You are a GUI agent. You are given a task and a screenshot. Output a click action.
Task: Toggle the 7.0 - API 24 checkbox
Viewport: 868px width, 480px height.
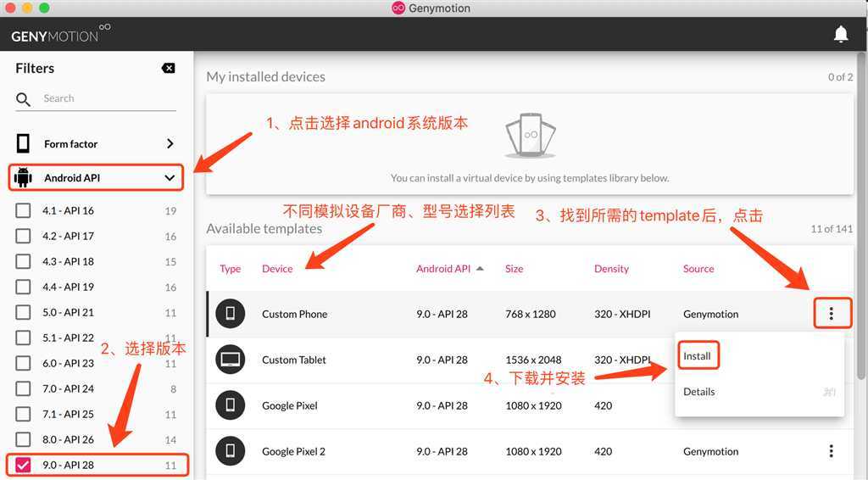tap(23, 388)
